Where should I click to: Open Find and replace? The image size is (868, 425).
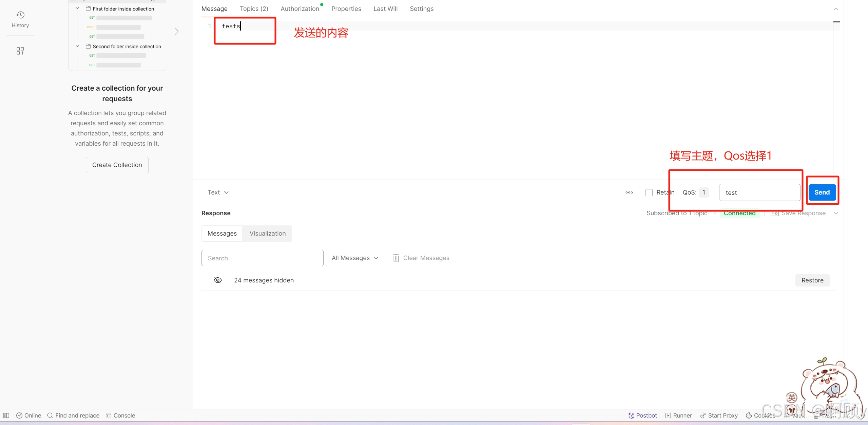pos(73,415)
